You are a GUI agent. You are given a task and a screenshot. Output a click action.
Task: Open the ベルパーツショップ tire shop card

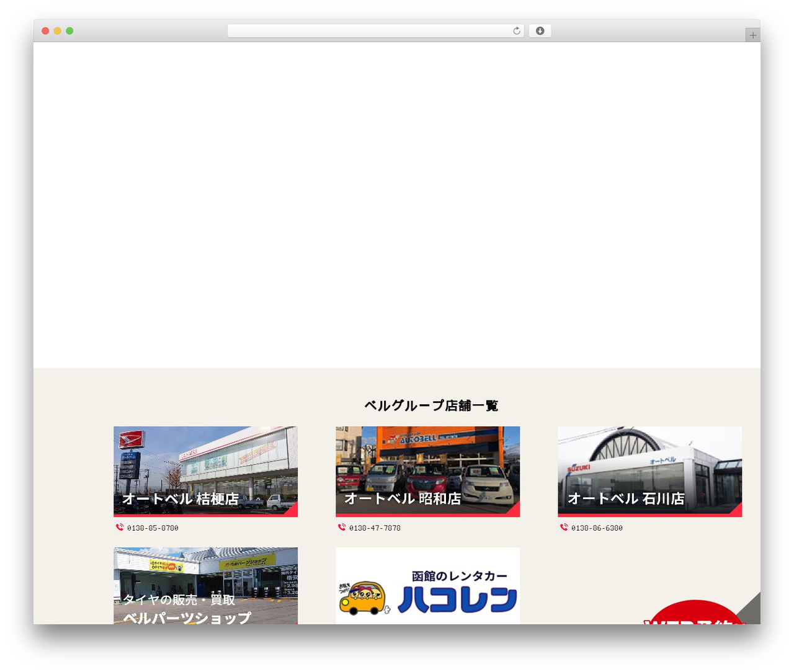(x=205, y=586)
